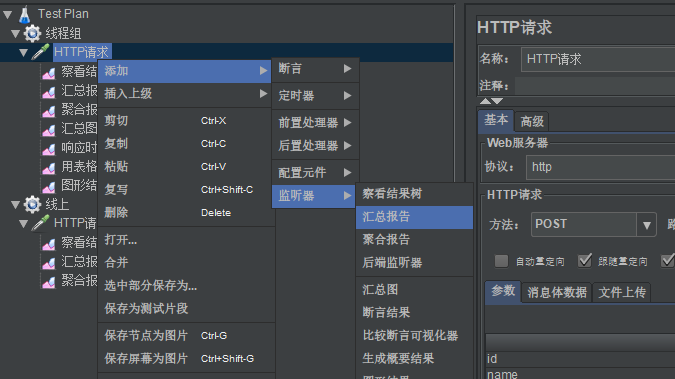The height and width of the screenshot is (379, 675).
Task: Switch to the 消息体数据 tab
Action: (557, 293)
